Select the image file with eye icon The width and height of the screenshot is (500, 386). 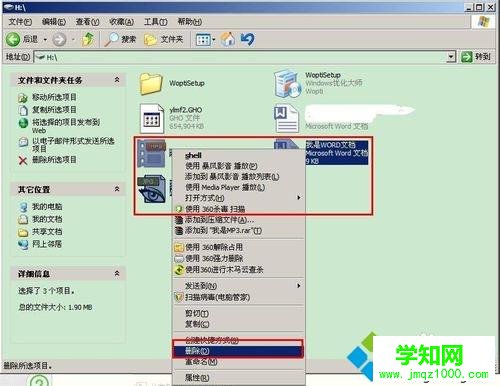click(x=152, y=189)
